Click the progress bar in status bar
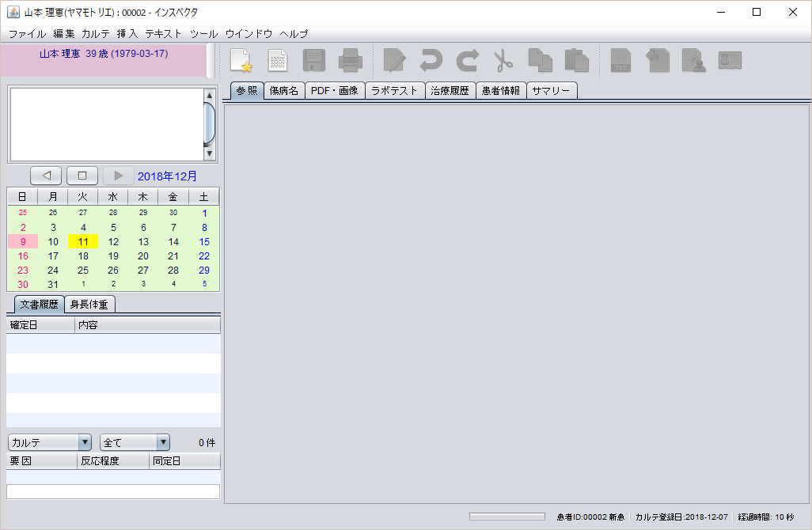 click(x=507, y=517)
